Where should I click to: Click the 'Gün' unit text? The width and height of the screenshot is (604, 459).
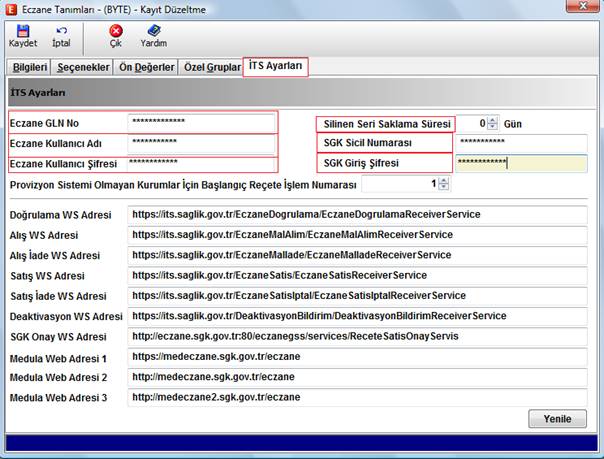(513, 124)
